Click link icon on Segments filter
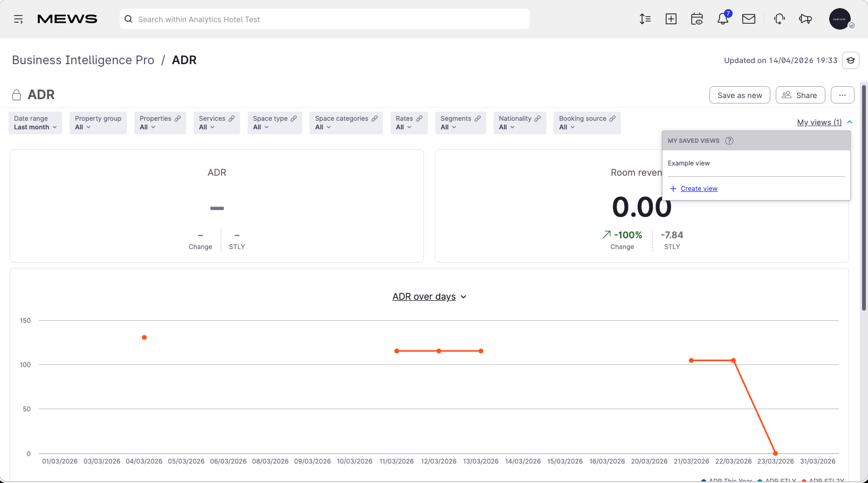This screenshot has height=483, width=868. (477, 119)
